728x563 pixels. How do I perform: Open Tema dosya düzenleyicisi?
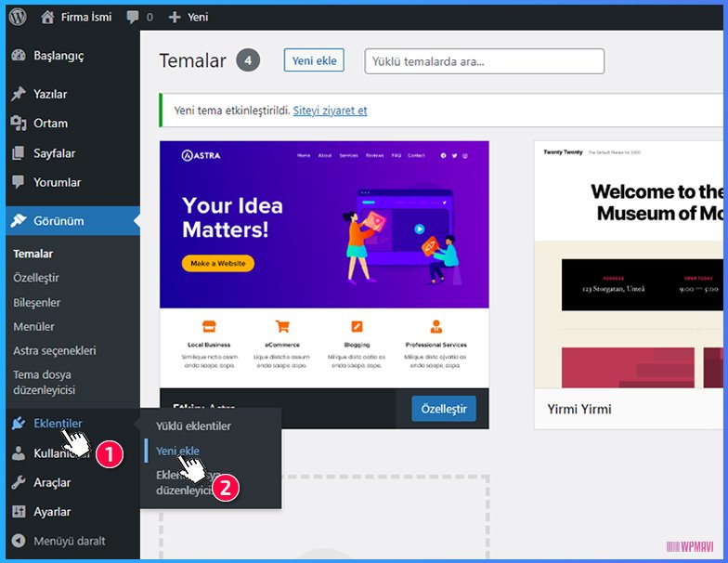coord(45,382)
